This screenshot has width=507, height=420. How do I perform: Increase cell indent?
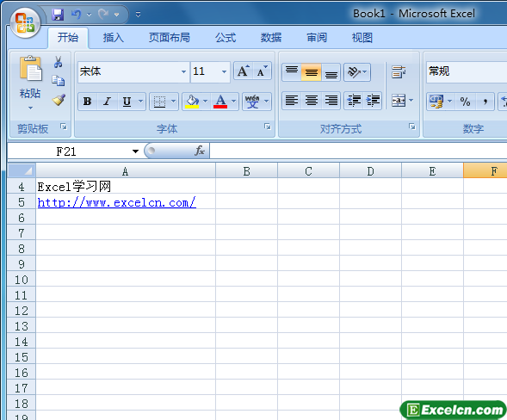click(x=373, y=101)
